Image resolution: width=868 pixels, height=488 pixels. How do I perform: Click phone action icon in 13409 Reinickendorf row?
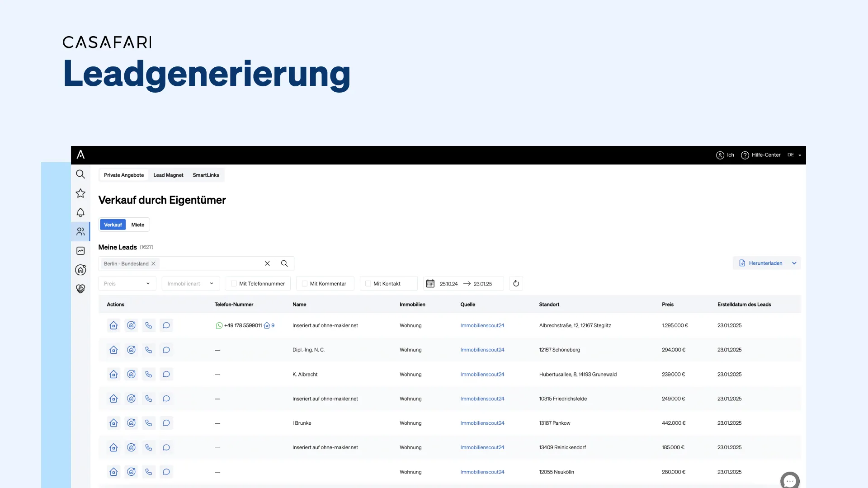tap(148, 447)
